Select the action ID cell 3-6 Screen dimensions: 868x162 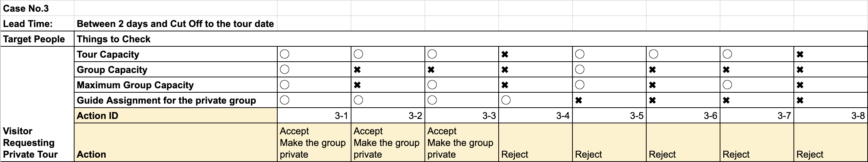[x=683, y=116]
